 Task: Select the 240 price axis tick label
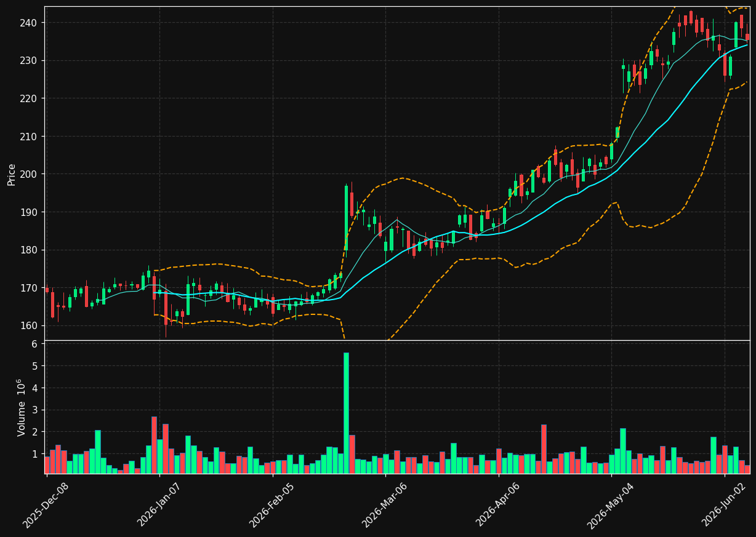29,23
